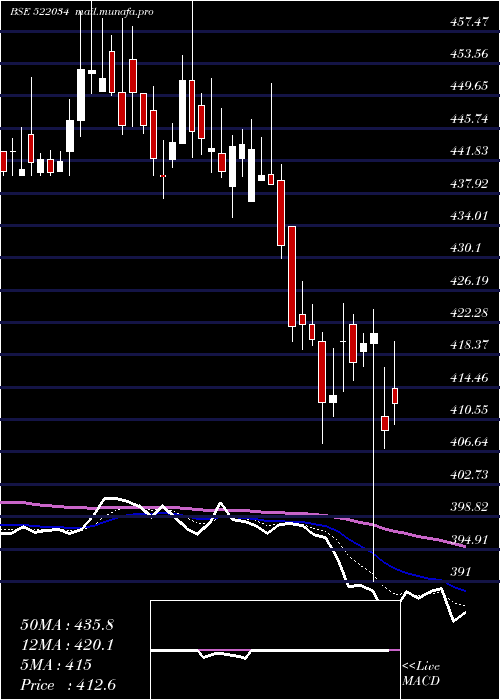Click the 410.55 price axis label
Viewport: 500px width, 700px height.
469,410
